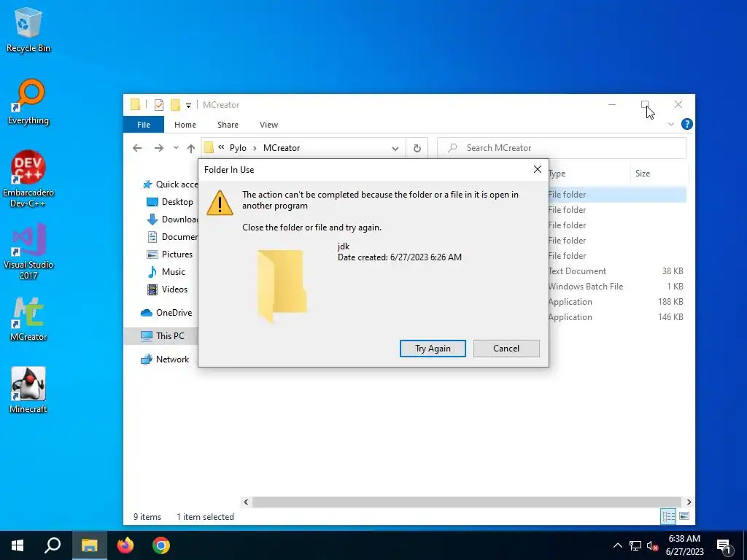The width and height of the screenshot is (747, 560).
Task: Click in the Search MCreator field
Action: coord(562,148)
